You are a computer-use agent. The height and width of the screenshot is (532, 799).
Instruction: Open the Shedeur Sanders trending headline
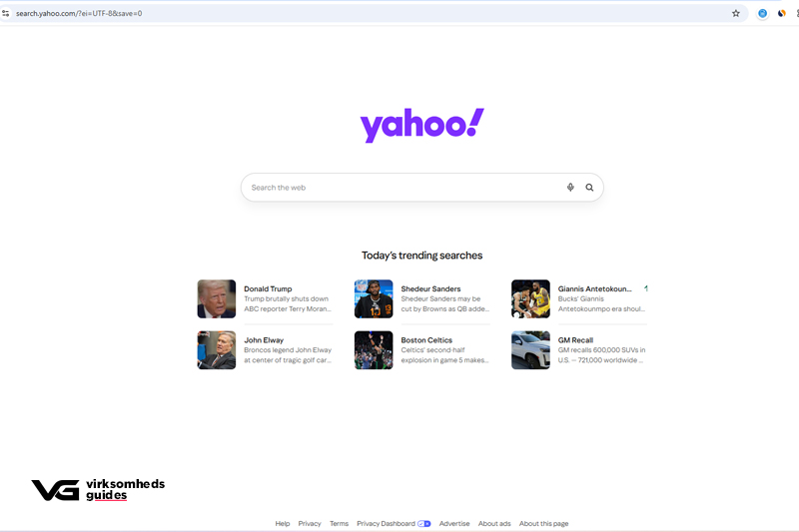tap(430, 288)
